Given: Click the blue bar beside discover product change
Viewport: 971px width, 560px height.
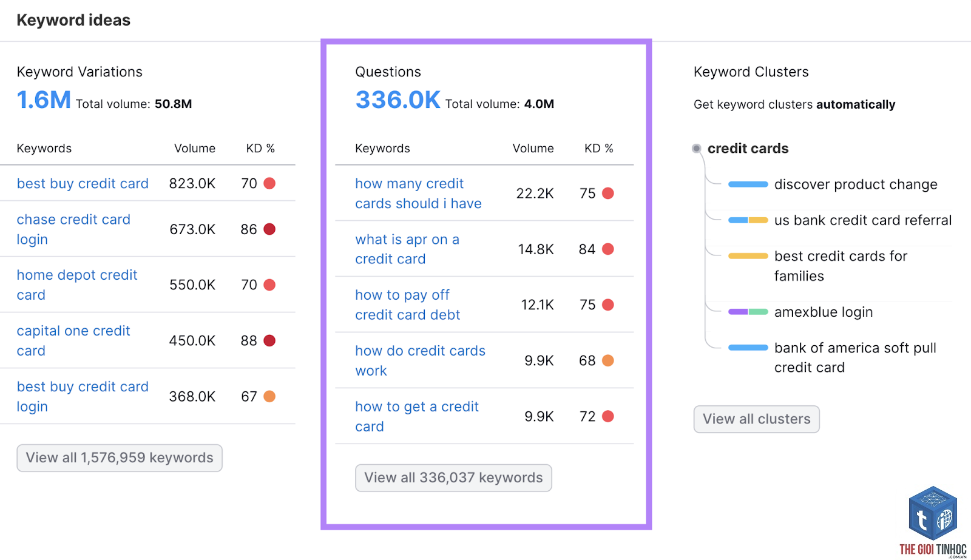Looking at the screenshot, I should pyautogui.click(x=748, y=184).
